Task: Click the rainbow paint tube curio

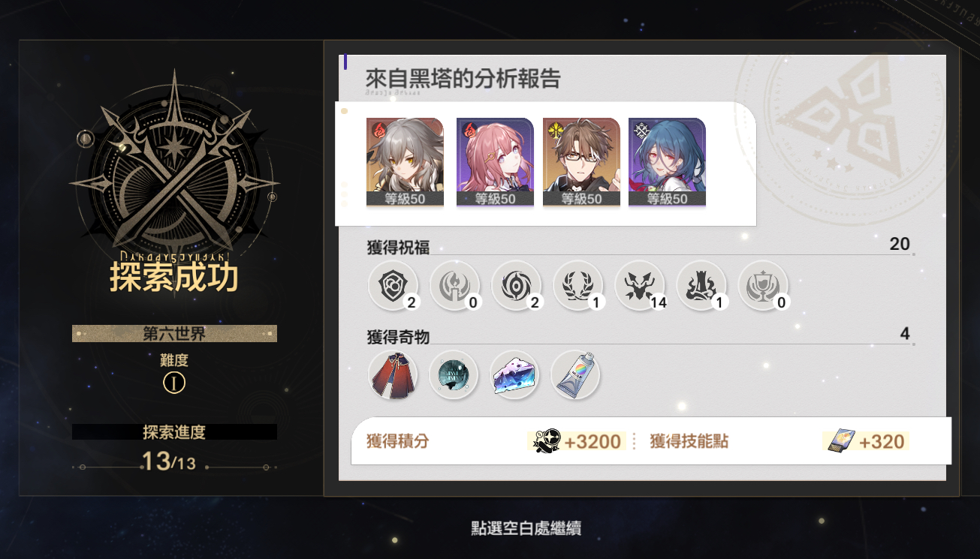Action: pyautogui.click(x=575, y=374)
